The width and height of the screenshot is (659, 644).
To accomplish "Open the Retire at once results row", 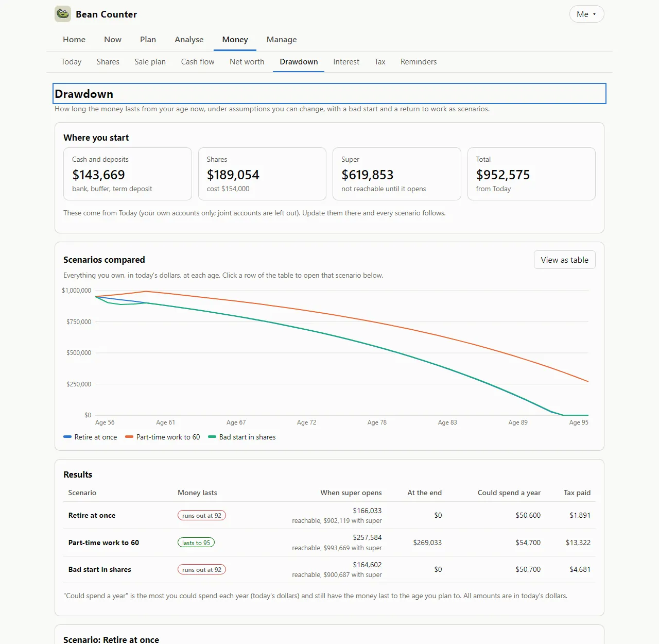I will [x=329, y=516].
